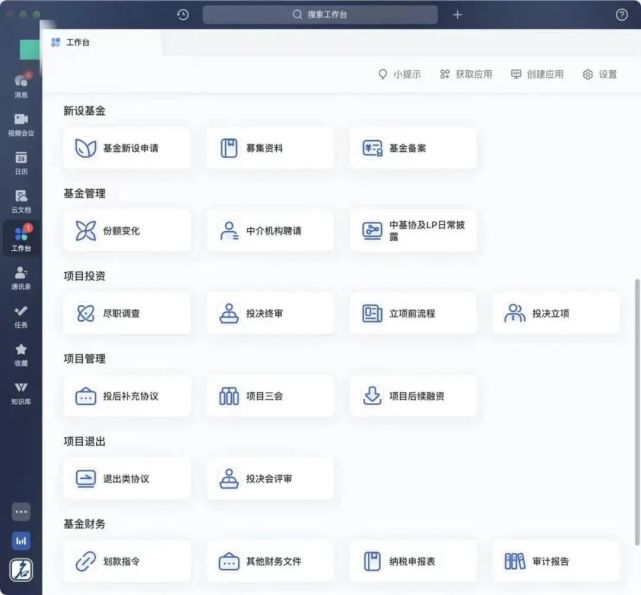Open the 募集资料 app card
Viewport: 641px width, 595px height.
270,148
